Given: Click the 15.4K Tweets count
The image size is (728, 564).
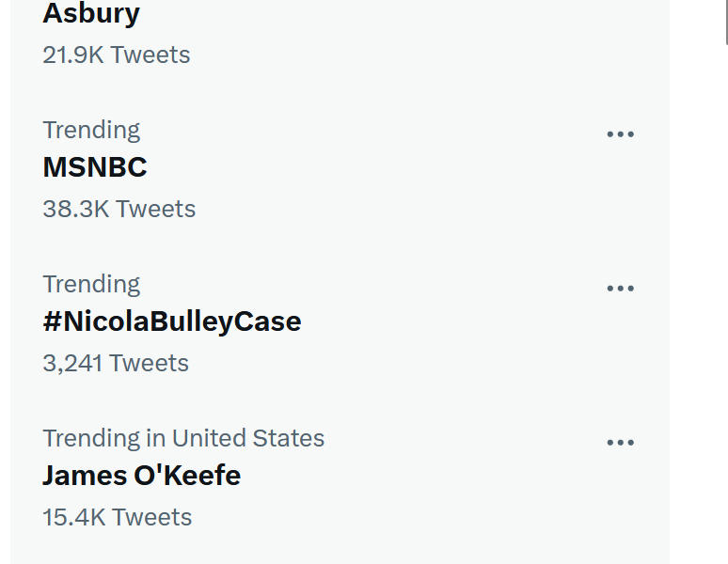Looking at the screenshot, I should pyautogui.click(x=117, y=517).
